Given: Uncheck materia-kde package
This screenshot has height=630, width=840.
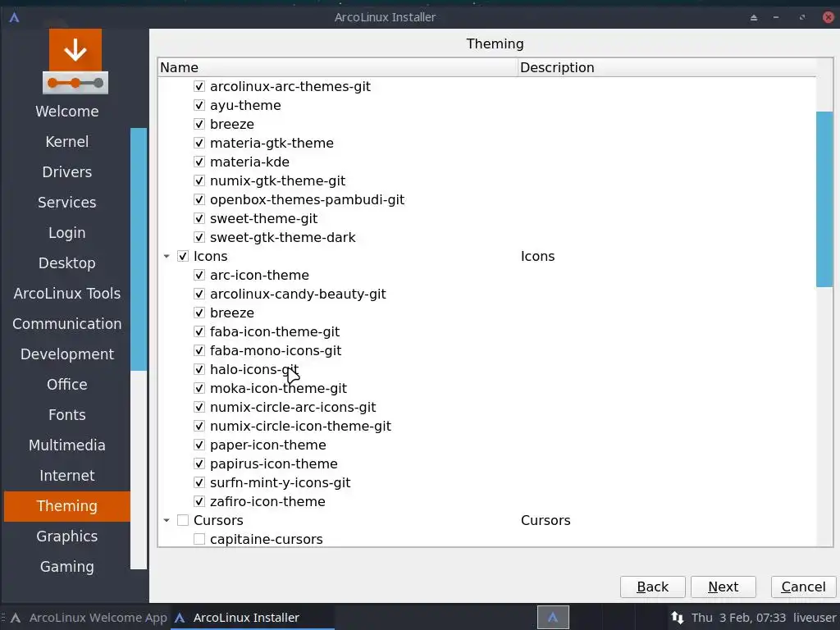Looking at the screenshot, I should (199, 162).
